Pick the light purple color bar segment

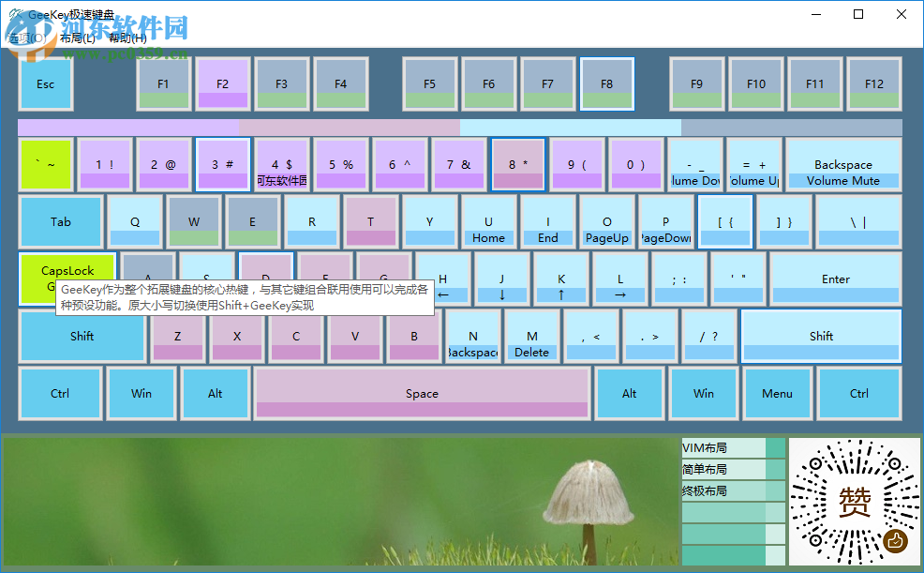click(128, 128)
